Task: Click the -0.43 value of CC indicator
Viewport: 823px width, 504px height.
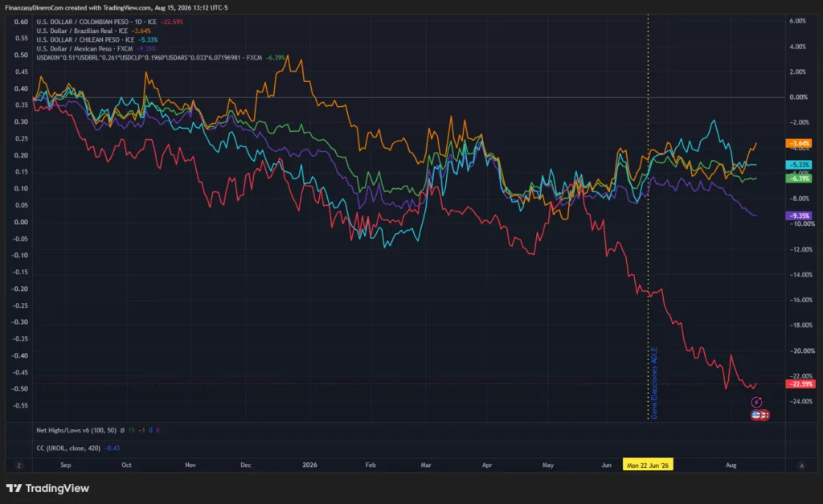Action: [113, 449]
